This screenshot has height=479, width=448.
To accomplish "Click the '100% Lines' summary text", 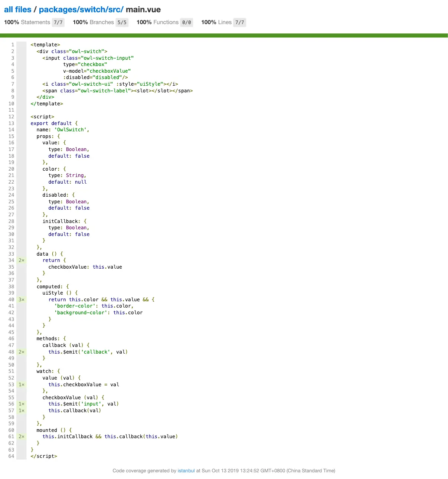I will click(x=216, y=22).
